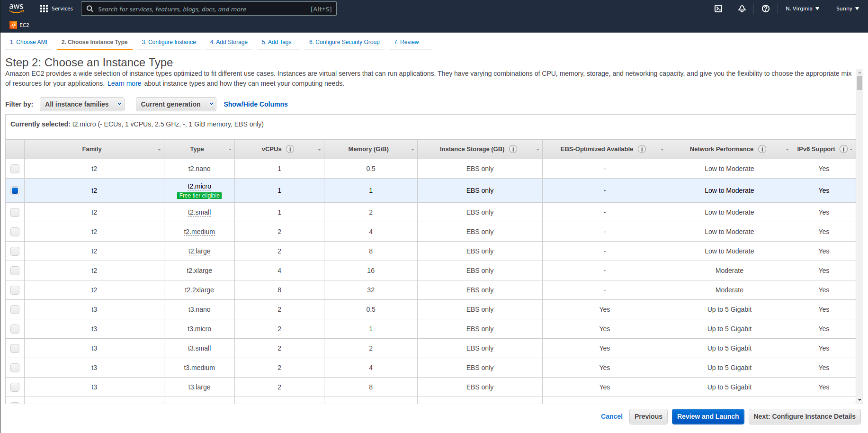Check the t3.micro row checkbox
Screen dimensions: 868x433
[15, 329]
